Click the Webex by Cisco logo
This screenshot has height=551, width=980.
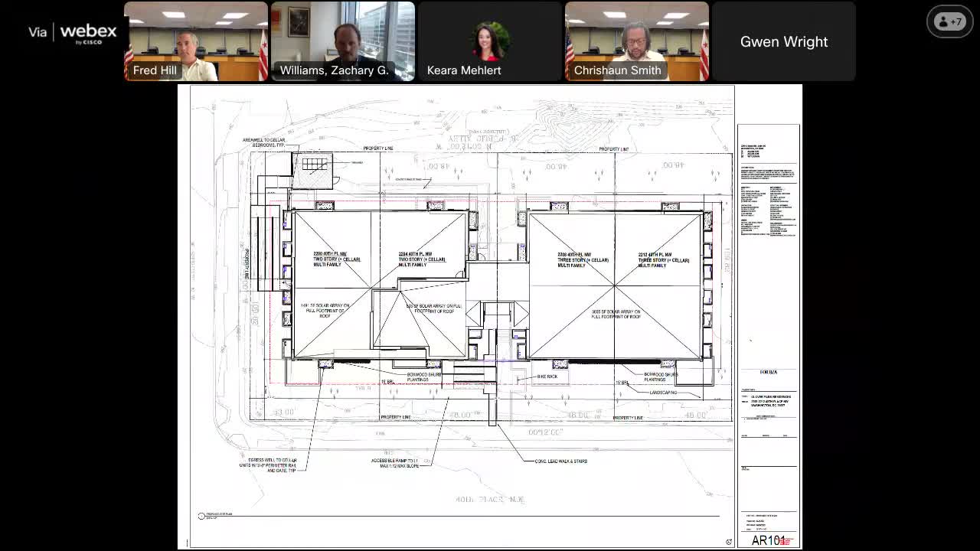pyautogui.click(x=73, y=34)
